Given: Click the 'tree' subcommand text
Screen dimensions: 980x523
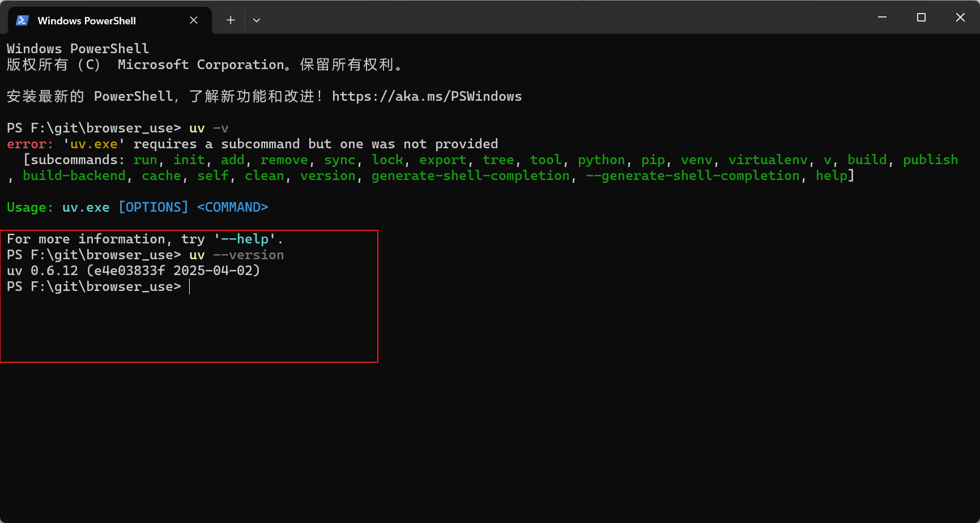Looking at the screenshot, I should [498, 160].
